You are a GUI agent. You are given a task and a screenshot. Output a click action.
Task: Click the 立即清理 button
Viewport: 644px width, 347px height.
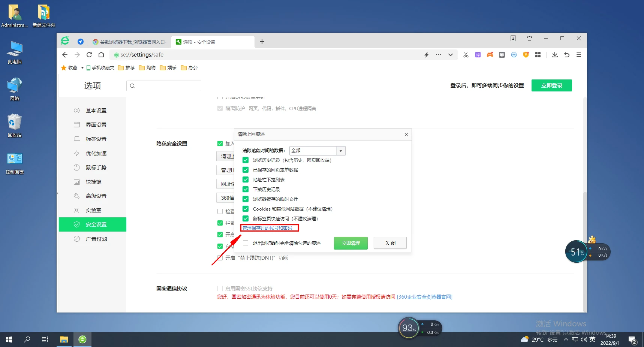351,243
